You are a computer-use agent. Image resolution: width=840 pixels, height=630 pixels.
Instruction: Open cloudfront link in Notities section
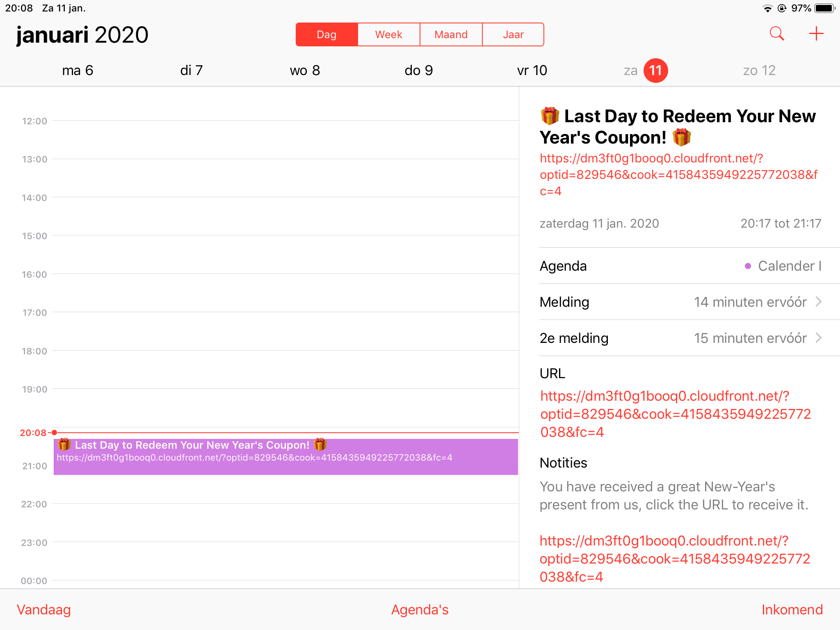point(675,559)
